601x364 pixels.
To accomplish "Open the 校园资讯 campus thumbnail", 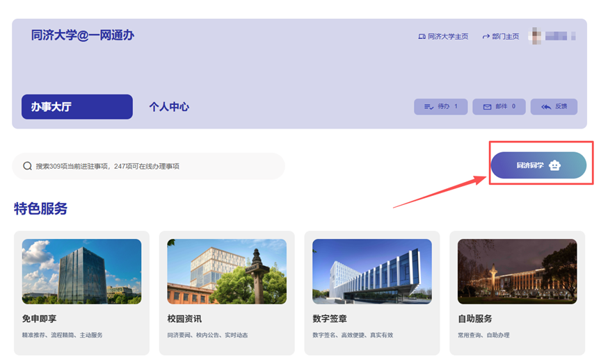I will pyautogui.click(x=227, y=272).
